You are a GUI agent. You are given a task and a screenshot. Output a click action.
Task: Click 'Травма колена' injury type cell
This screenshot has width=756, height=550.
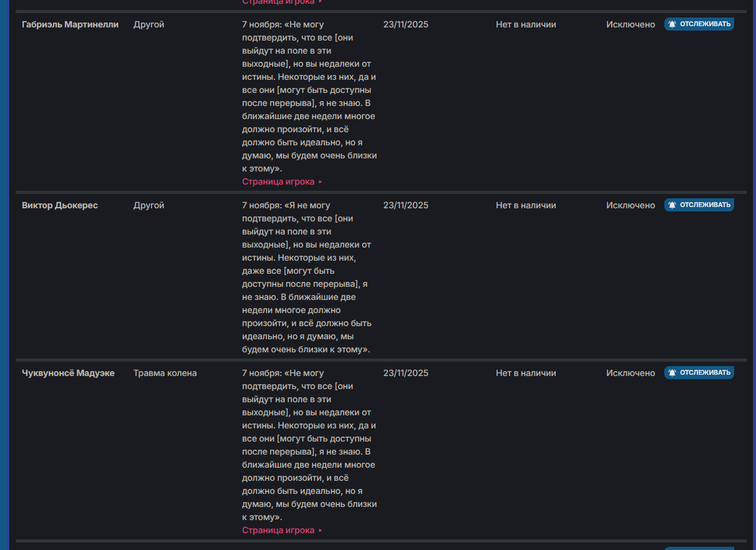pyautogui.click(x=165, y=373)
